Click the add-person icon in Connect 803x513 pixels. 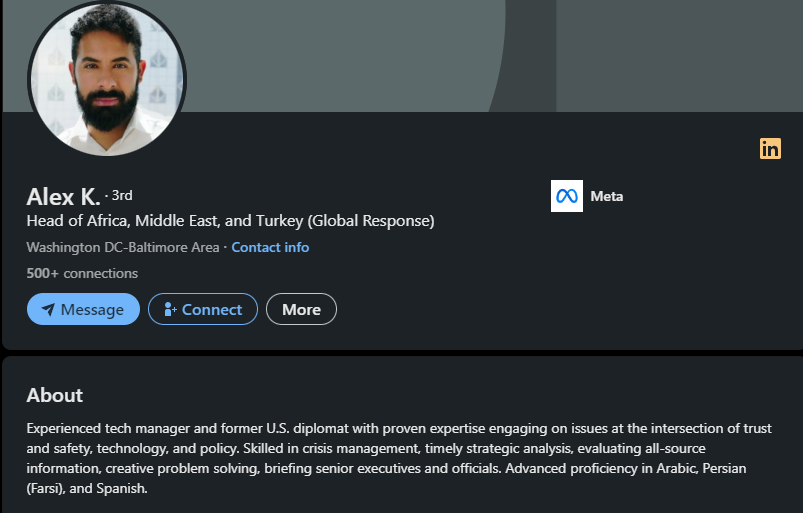click(169, 310)
